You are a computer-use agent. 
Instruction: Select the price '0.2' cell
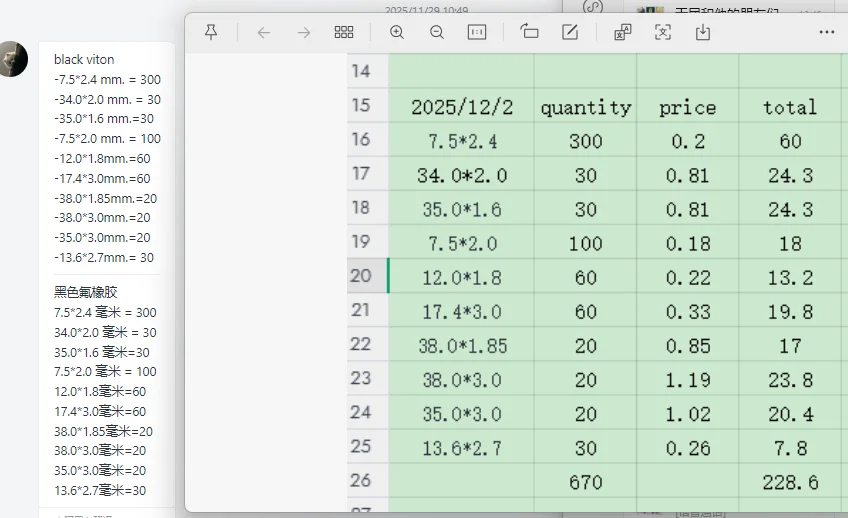[687, 140]
